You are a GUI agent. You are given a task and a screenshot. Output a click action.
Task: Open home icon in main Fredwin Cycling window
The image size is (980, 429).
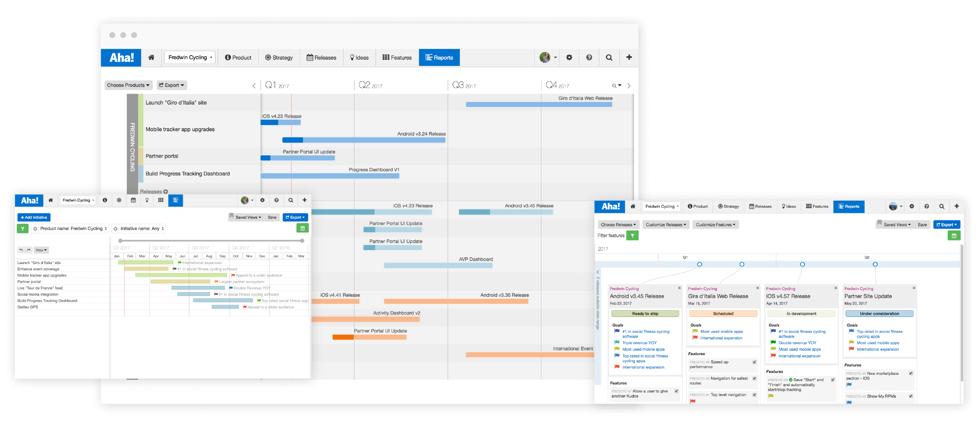[151, 58]
